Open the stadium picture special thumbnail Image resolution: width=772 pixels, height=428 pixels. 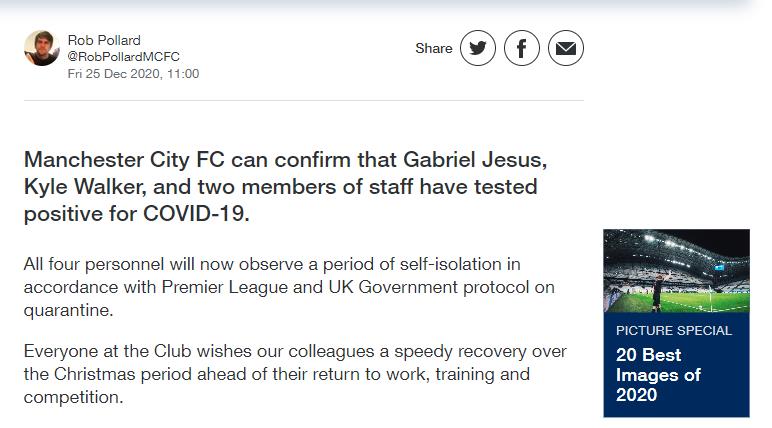click(x=676, y=270)
